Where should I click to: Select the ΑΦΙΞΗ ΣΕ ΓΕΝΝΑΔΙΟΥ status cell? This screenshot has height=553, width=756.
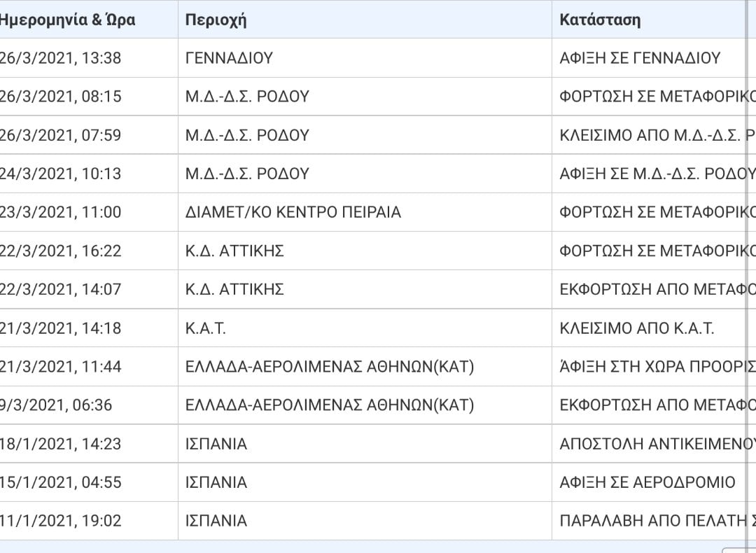coord(640,58)
